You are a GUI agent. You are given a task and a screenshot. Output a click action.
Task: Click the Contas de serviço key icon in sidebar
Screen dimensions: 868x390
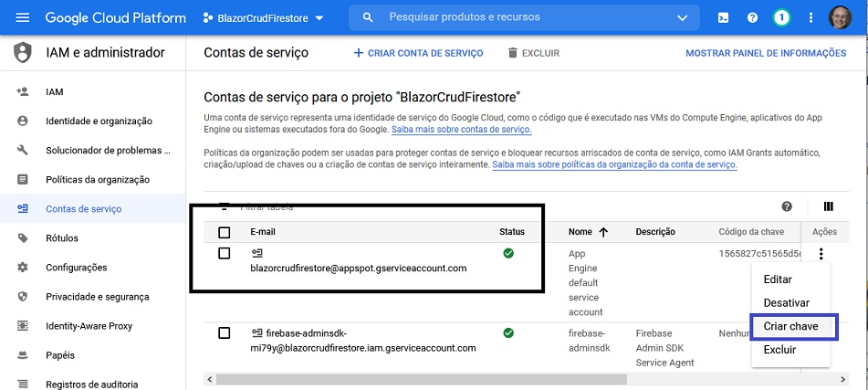[23, 209]
